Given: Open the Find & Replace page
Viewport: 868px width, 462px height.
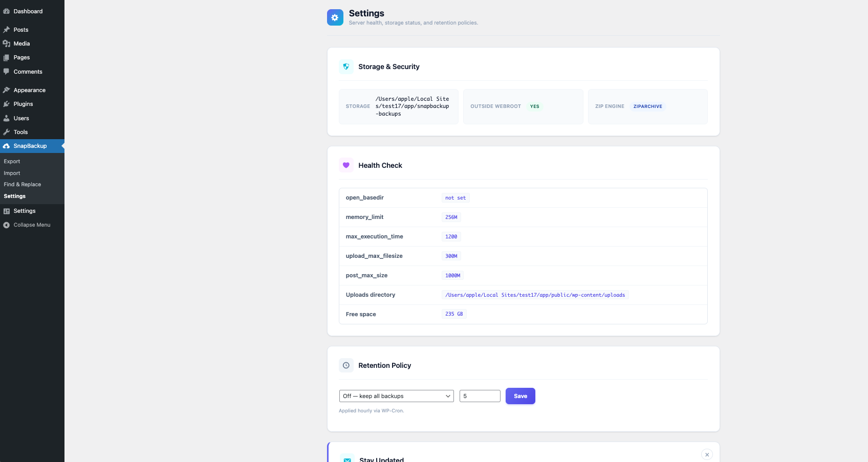Looking at the screenshot, I should [22, 184].
